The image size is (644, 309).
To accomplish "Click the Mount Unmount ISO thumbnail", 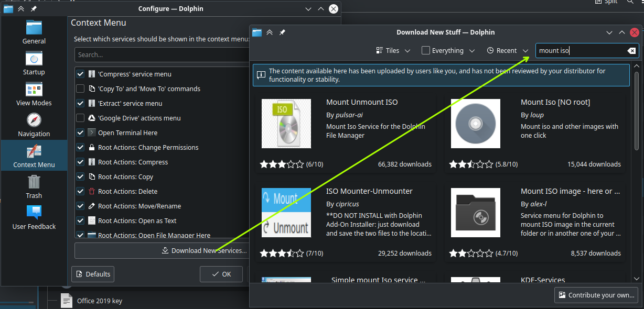I will [286, 124].
